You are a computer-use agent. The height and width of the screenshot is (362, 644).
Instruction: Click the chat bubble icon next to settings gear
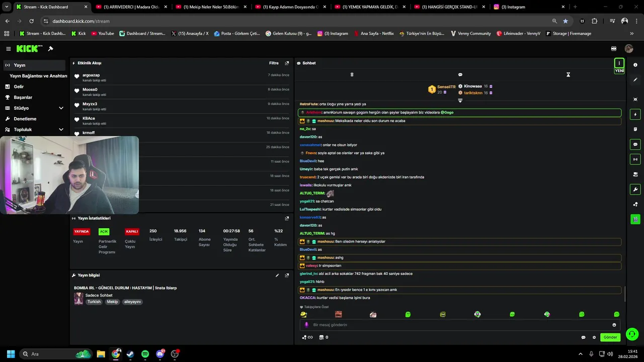pos(584,337)
